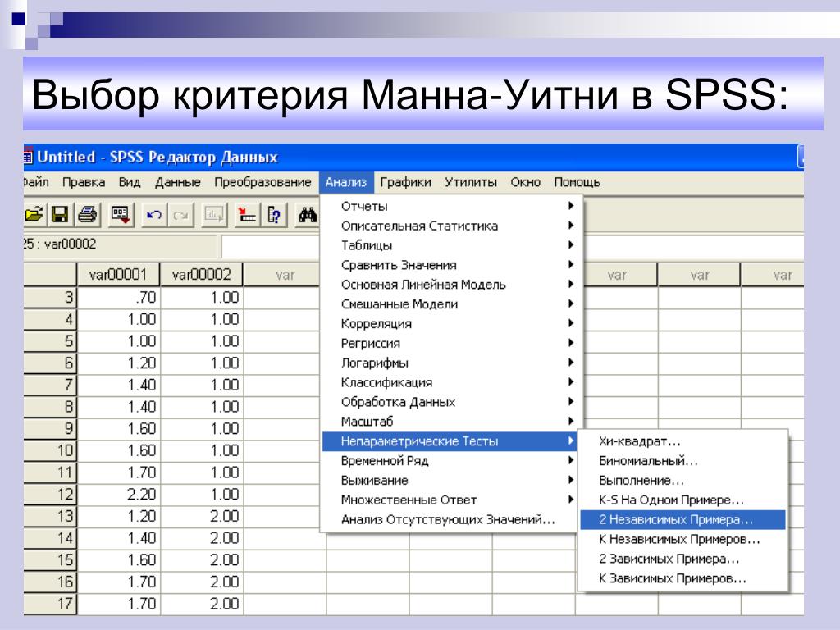
Task: Open the Файл menu
Action: pos(36,182)
